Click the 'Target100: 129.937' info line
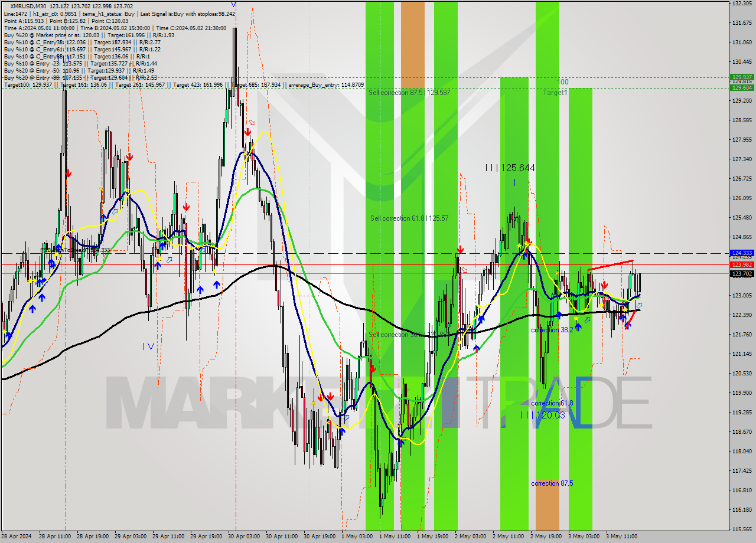The image size is (756, 543). pos(184,85)
